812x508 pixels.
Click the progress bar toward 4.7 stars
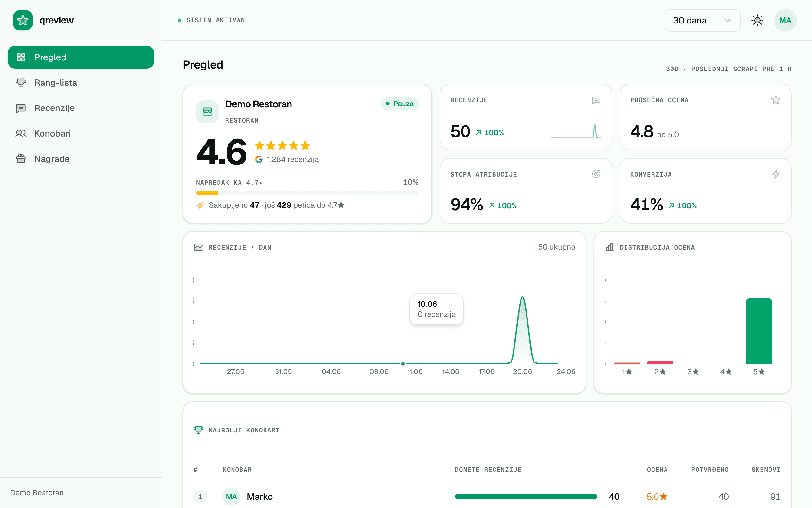307,193
